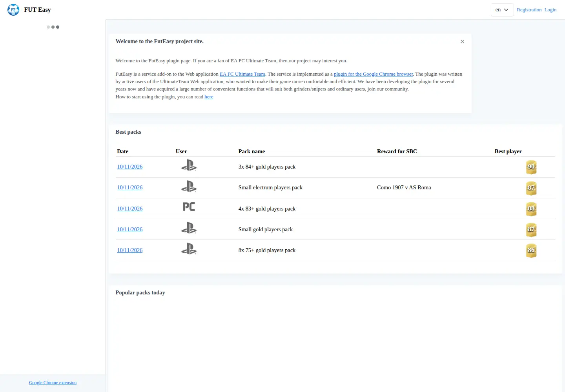Click PlayStation icon in 8x 75+ gold pack row
This screenshot has width=565, height=392.
(189, 249)
